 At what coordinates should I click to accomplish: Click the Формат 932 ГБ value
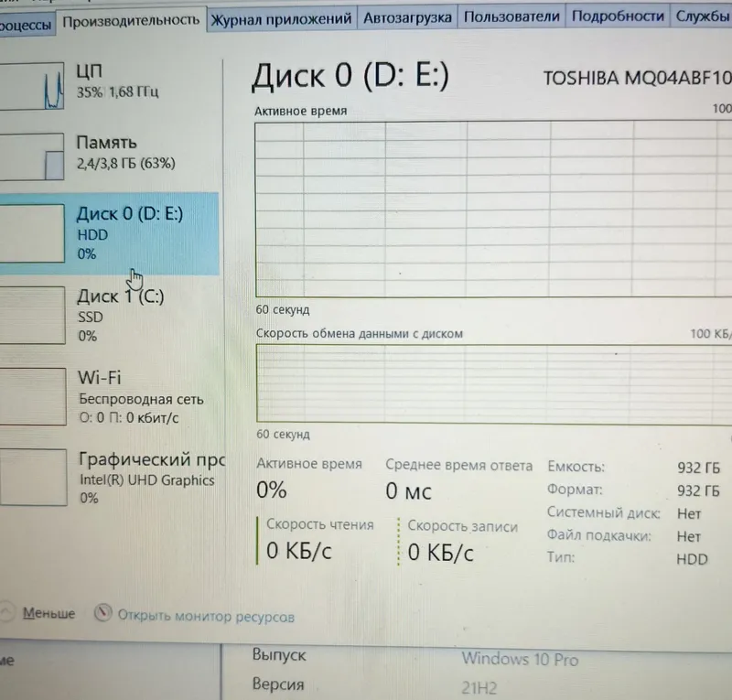tap(698, 490)
